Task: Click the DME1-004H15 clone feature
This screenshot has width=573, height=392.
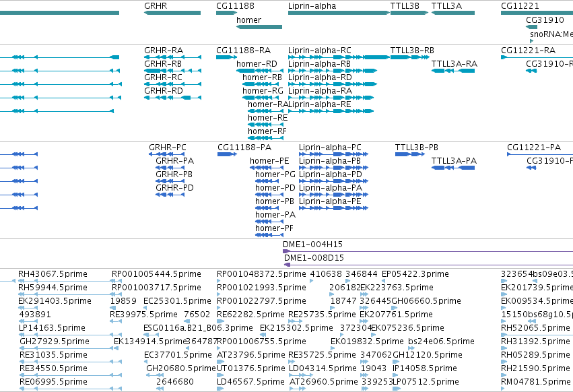Action: [x=428, y=251]
